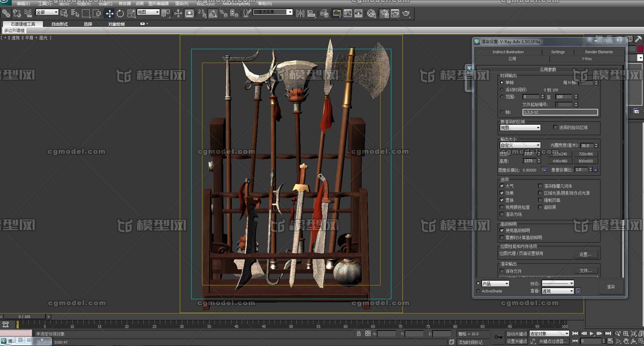
Task: Click the 0 / 100 time slider
Action: pyautogui.click(x=24, y=317)
